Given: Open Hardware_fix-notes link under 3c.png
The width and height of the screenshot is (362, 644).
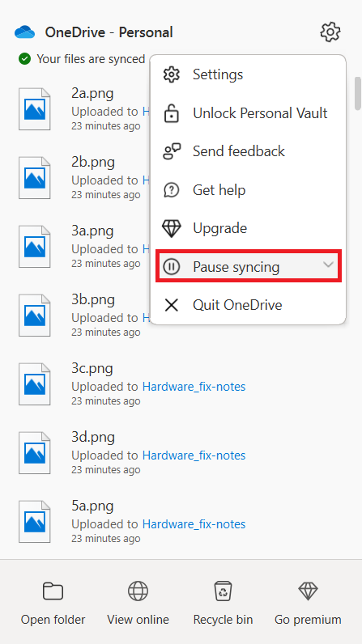Looking at the screenshot, I should coord(194,387).
